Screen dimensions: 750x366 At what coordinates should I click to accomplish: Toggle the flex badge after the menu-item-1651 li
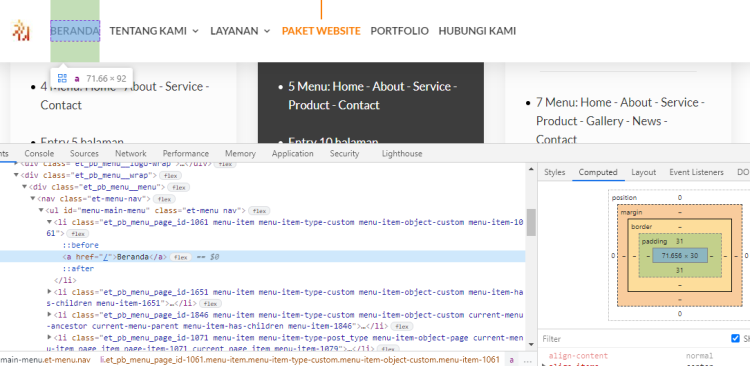click(x=210, y=304)
